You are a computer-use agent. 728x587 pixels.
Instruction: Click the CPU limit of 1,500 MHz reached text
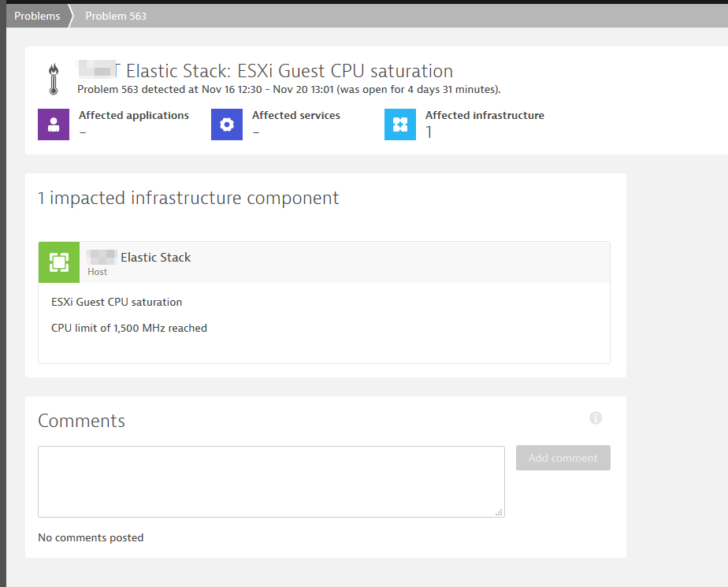pyautogui.click(x=129, y=329)
